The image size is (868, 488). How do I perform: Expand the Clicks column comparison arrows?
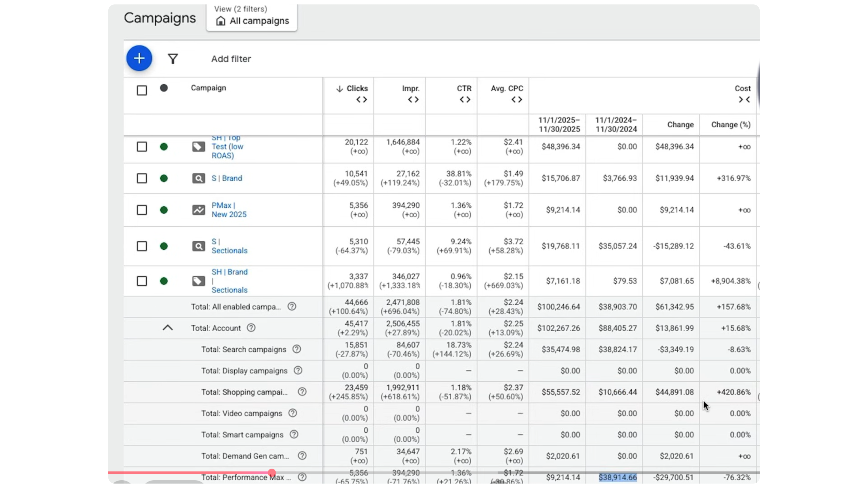[x=362, y=100]
